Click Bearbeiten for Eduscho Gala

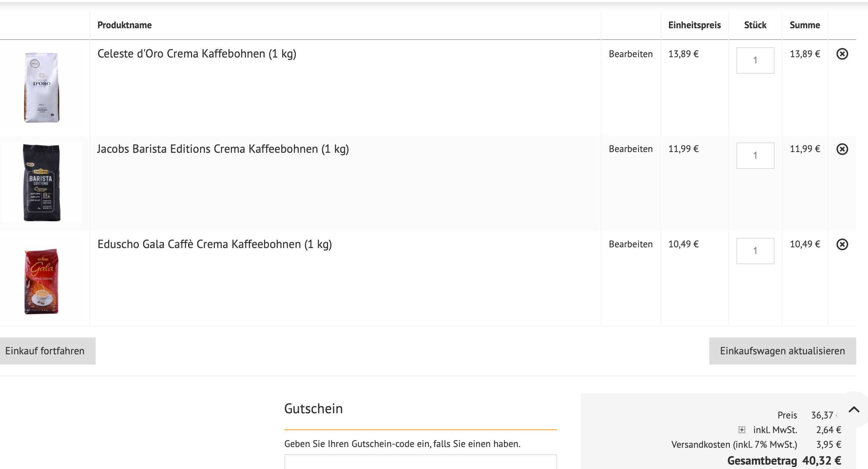pos(630,244)
